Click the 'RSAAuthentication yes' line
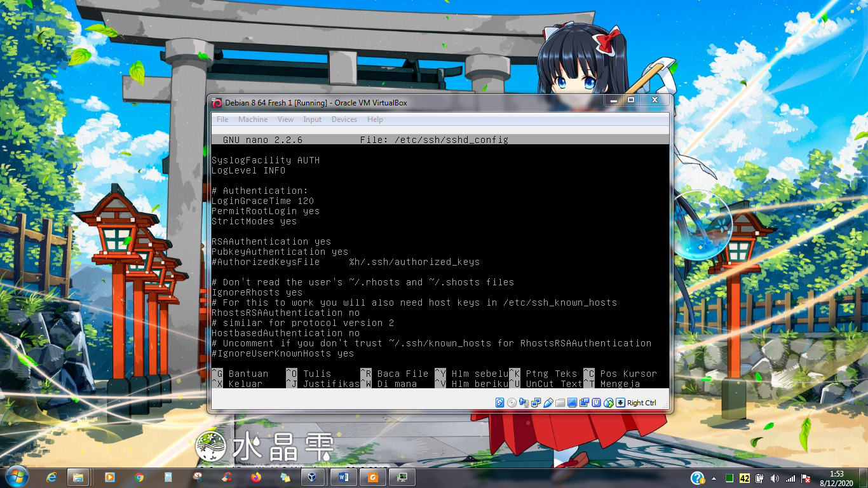The image size is (868, 488). coord(271,241)
